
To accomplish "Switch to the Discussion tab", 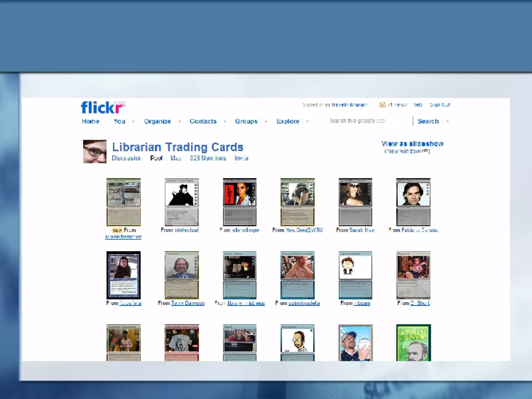I will (x=127, y=158).
